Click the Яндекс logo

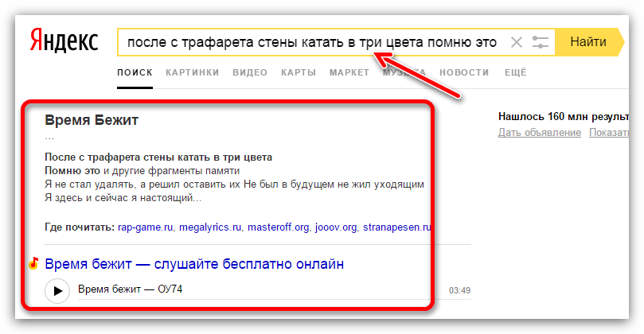click(64, 42)
